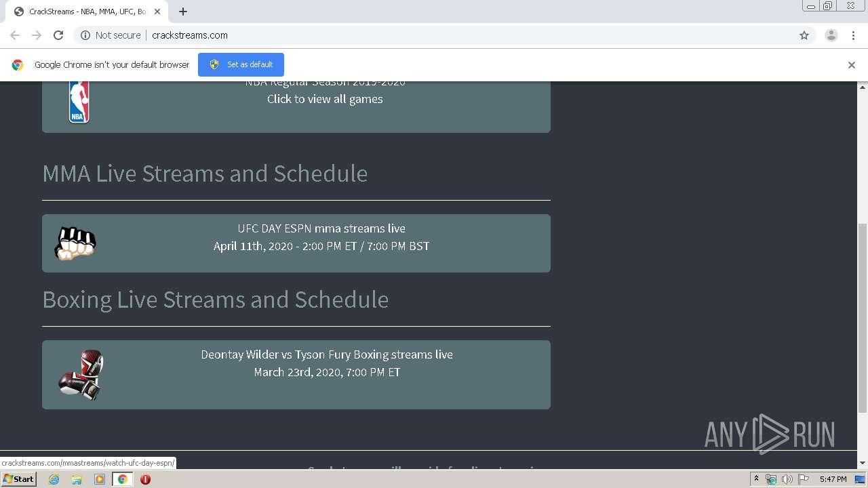Open the Chrome profile avatar
This screenshot has width=868, height=488.
point(831,35)
